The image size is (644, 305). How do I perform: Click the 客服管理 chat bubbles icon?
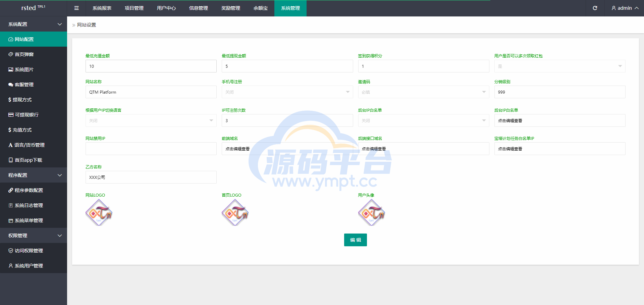pos(11,85)
